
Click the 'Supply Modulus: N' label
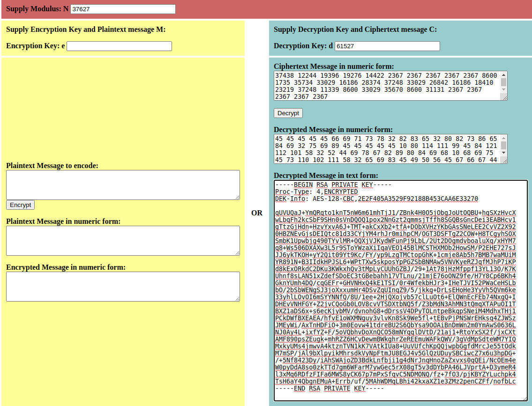(37, 9)
